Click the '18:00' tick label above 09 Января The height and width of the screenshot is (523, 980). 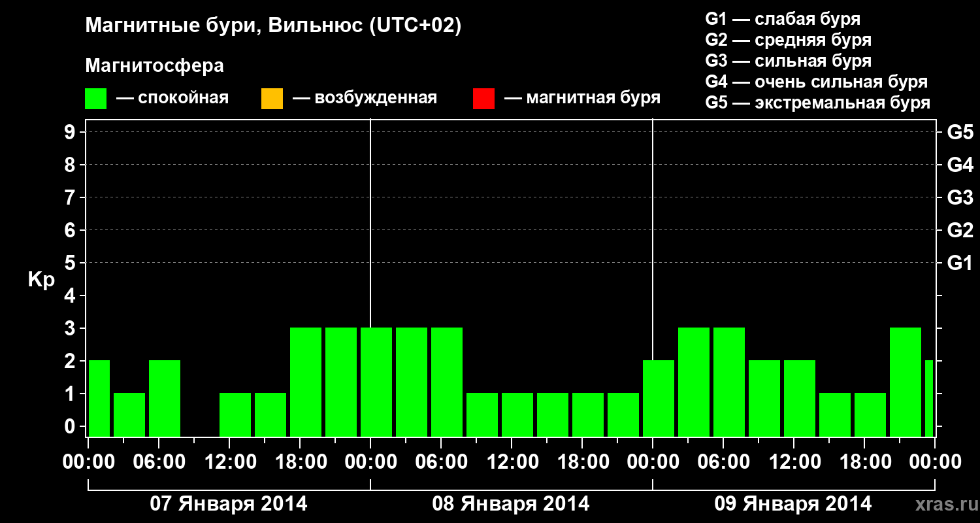[x=864, y=462]
